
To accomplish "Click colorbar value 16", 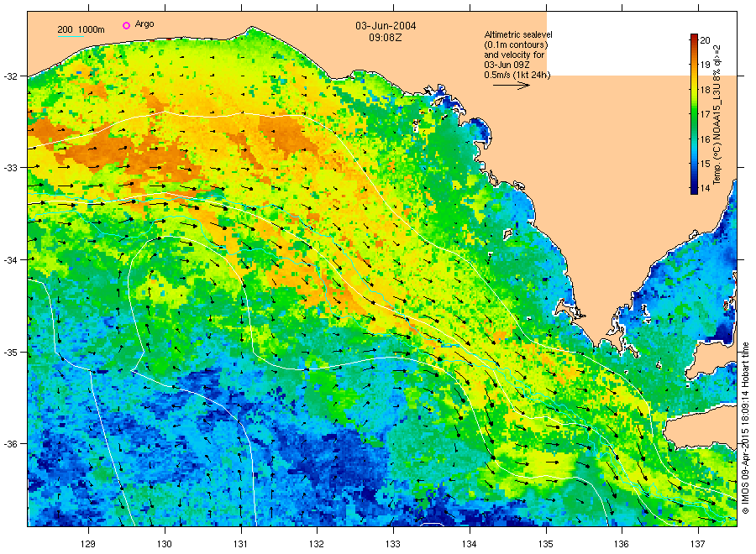I will click(705, 139).
